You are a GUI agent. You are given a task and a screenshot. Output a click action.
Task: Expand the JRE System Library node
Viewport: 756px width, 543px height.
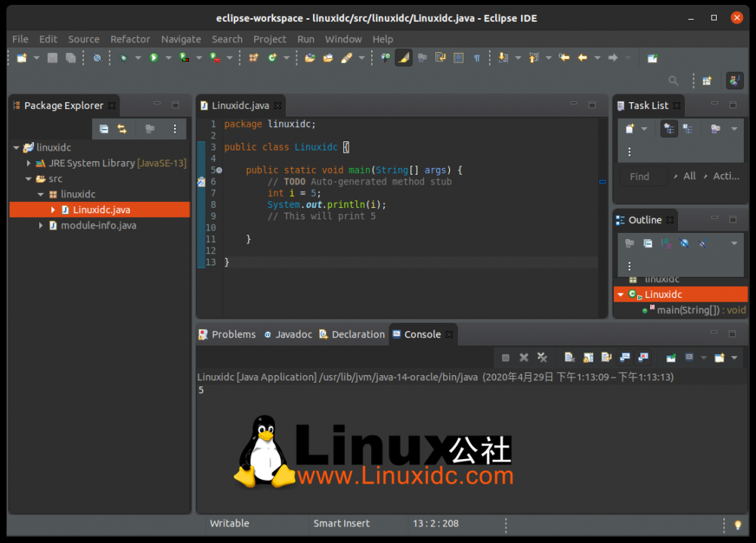(x=29, y=163)
